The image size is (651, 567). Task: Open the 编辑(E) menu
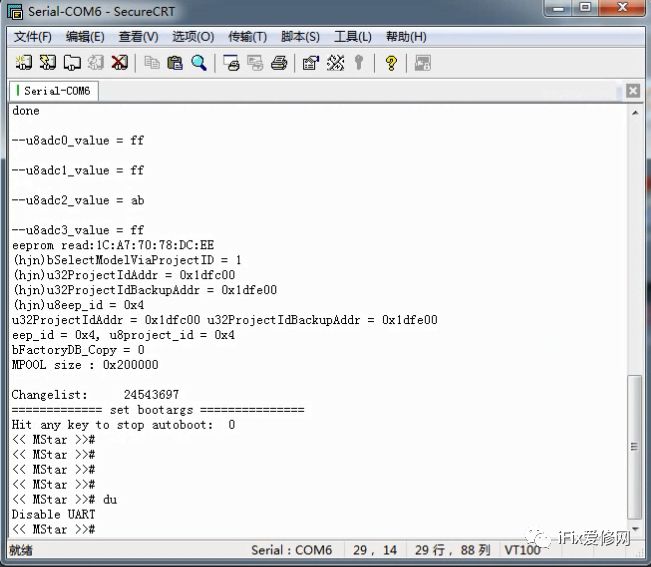[85, 37]
